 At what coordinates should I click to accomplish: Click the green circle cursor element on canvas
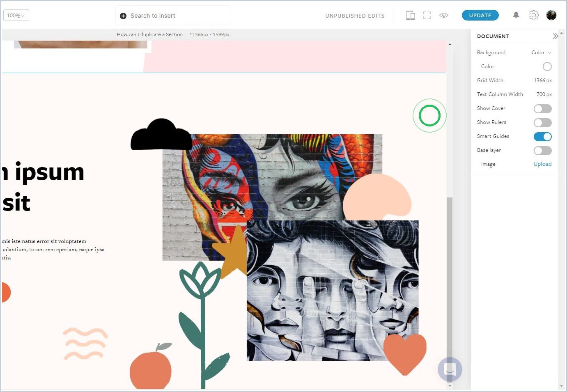pos(429,116)
